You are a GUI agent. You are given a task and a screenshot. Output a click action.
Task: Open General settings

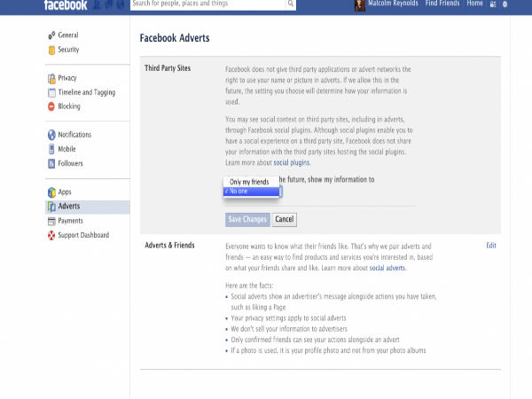tap(68, 35)
